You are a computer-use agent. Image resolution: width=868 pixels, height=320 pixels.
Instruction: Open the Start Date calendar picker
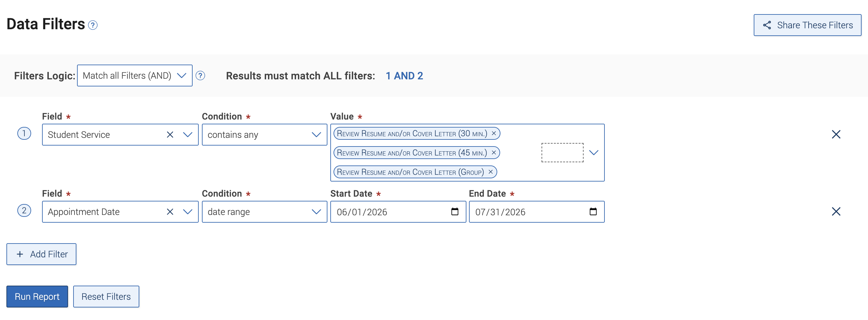[455, 211]
